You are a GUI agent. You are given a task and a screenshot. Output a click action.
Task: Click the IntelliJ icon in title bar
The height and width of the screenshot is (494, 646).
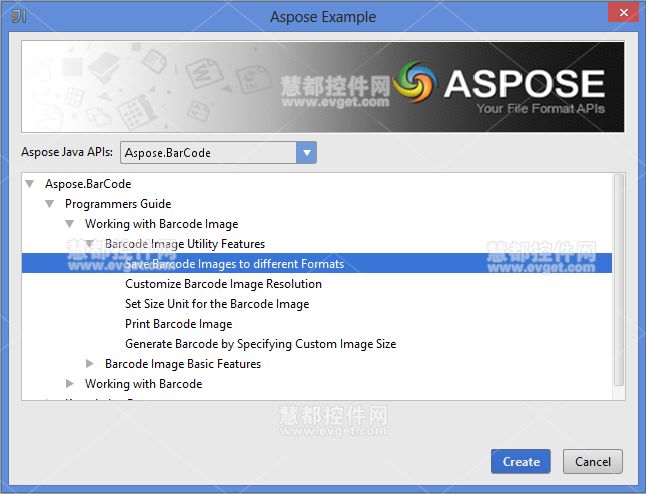(19, 16)
